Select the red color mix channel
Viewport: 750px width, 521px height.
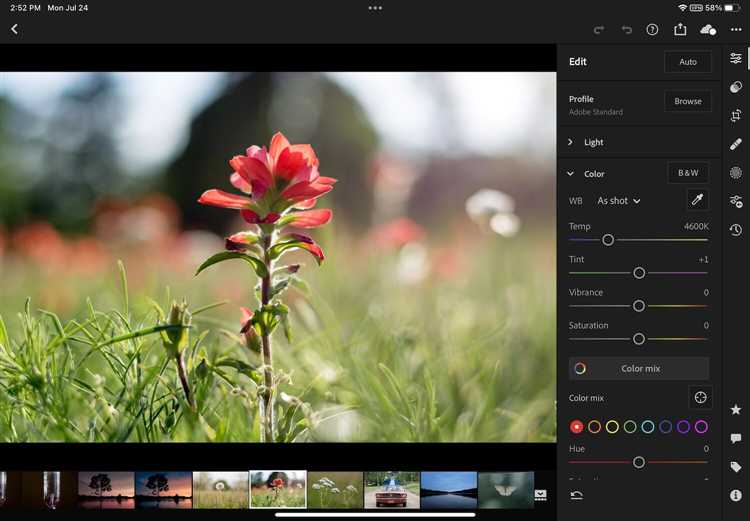tap(577, 427)
